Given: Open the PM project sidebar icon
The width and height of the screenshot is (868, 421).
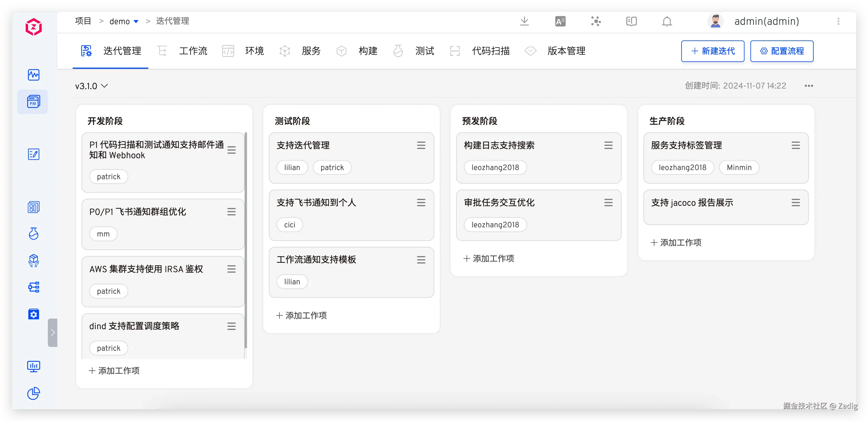Looking at the screenshot, I should (33, 101).
